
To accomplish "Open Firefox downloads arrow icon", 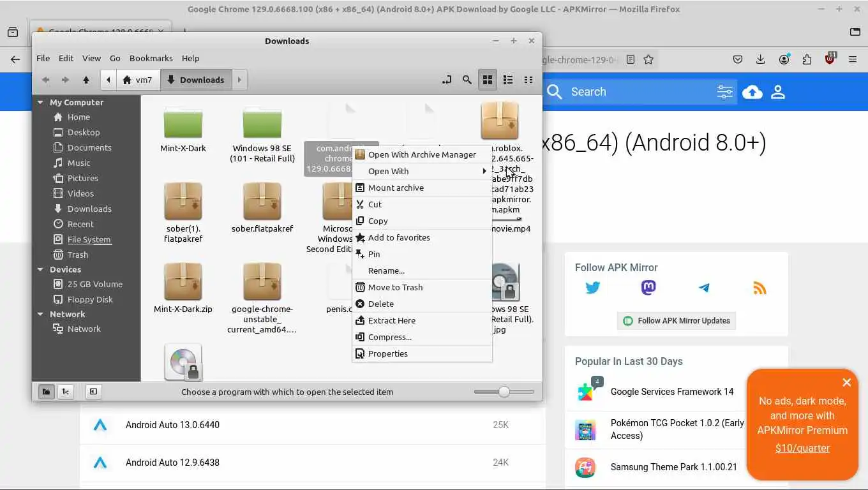I will (760, 59).
